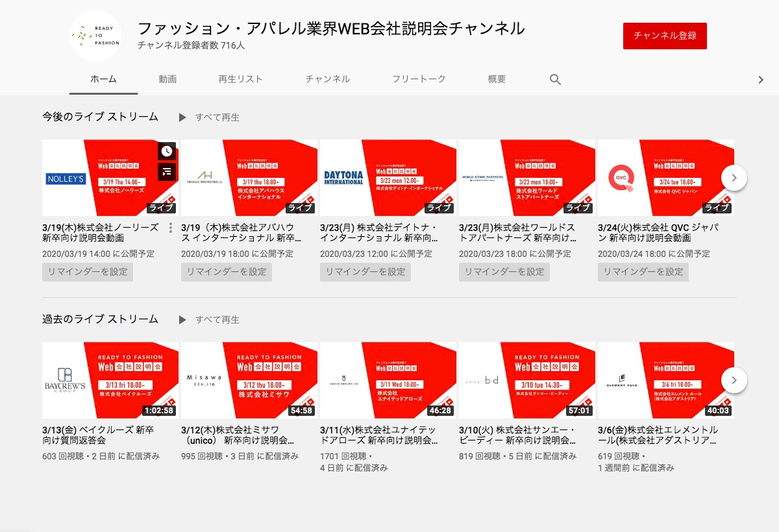The height and width of the screenshot is (532, 779).
Task: Show next past live stream videos
Action: coord(734,380)
